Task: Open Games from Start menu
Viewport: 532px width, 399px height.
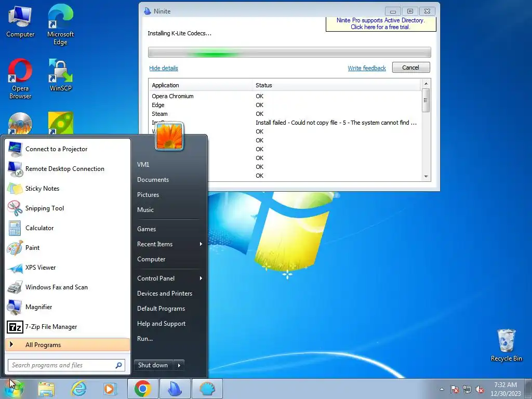Action: [x=147, y=229]
